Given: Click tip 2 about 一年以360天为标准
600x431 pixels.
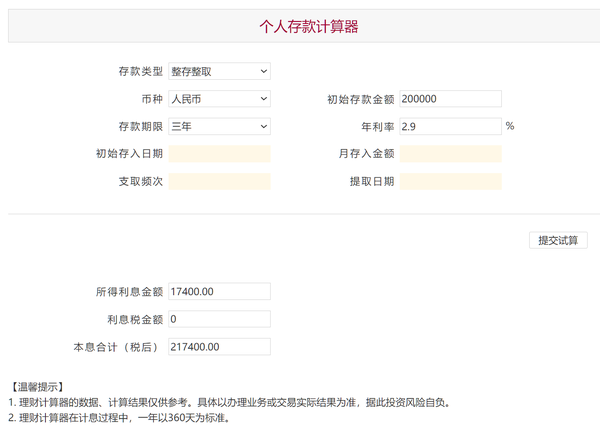Looking at the screenshot, I should [x=120, y=418].
